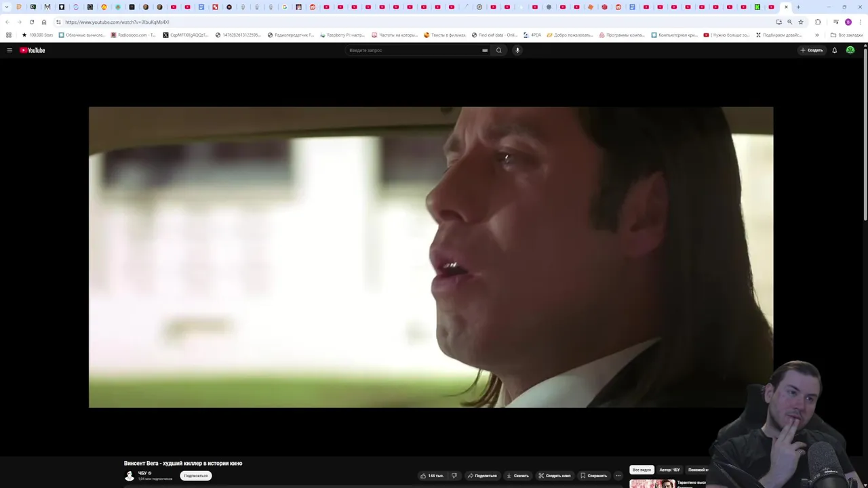868x488 pixels.
Task: Subscribe to the channel with 'Подписаться'
Action: [x=196, y=476]
